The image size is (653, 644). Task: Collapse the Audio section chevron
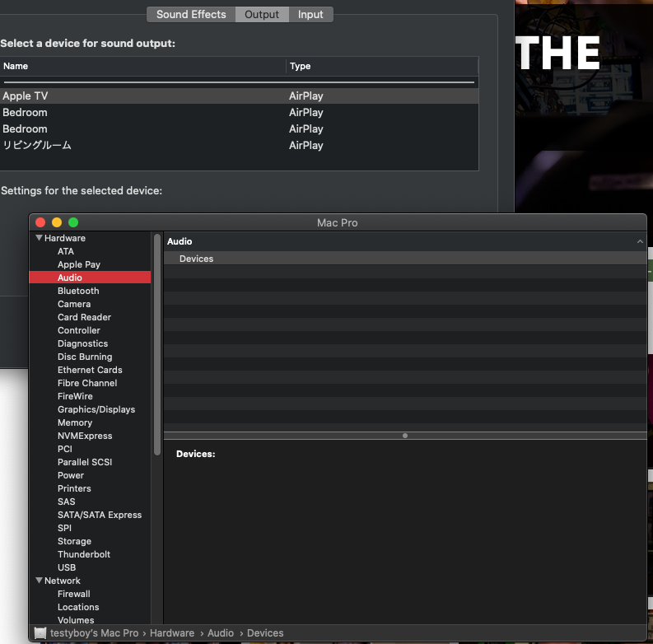pos(640,241)
